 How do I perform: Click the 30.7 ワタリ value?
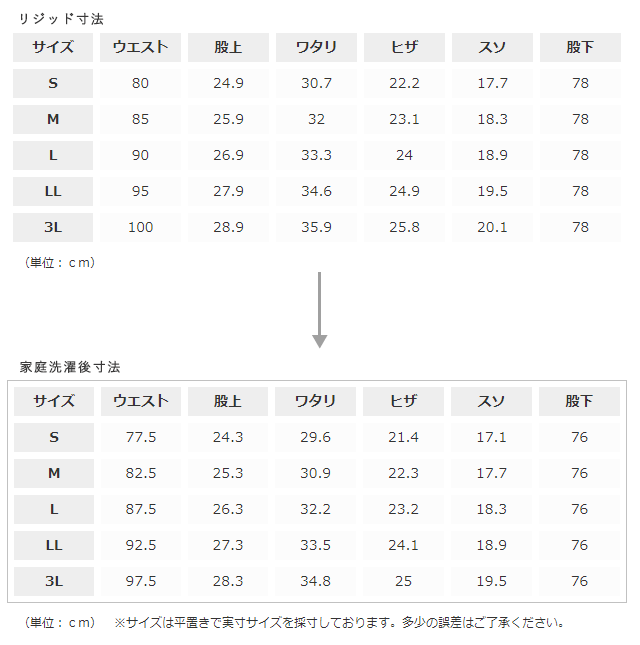(317, 83)
